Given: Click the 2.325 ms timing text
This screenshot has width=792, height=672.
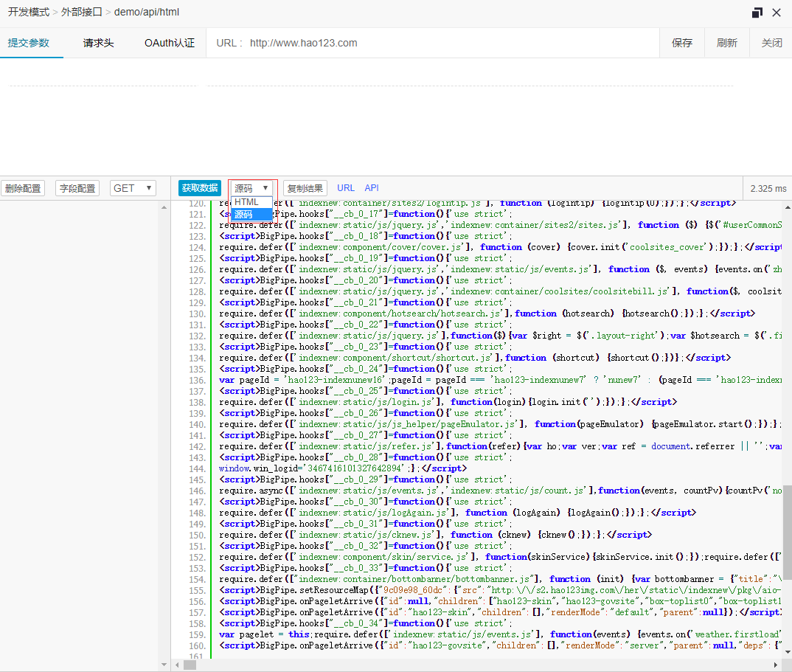Looking at the screenshot, I should point(768,188).
